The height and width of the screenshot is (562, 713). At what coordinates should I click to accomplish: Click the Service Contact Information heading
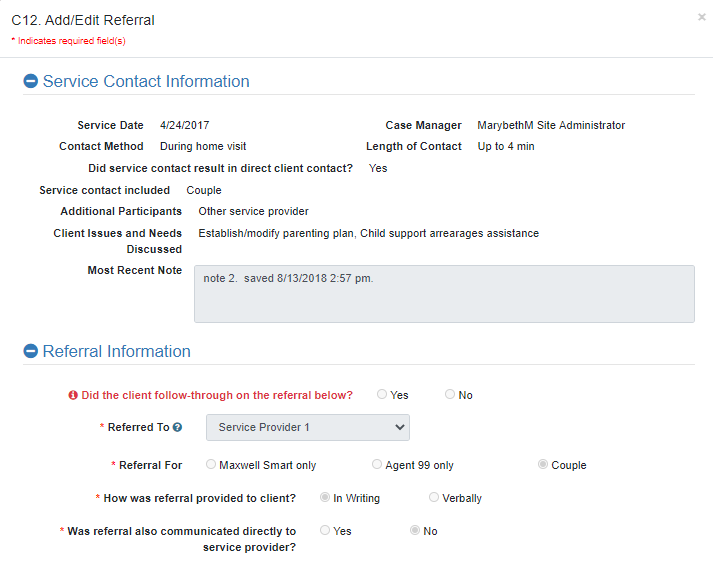[146, 82]
